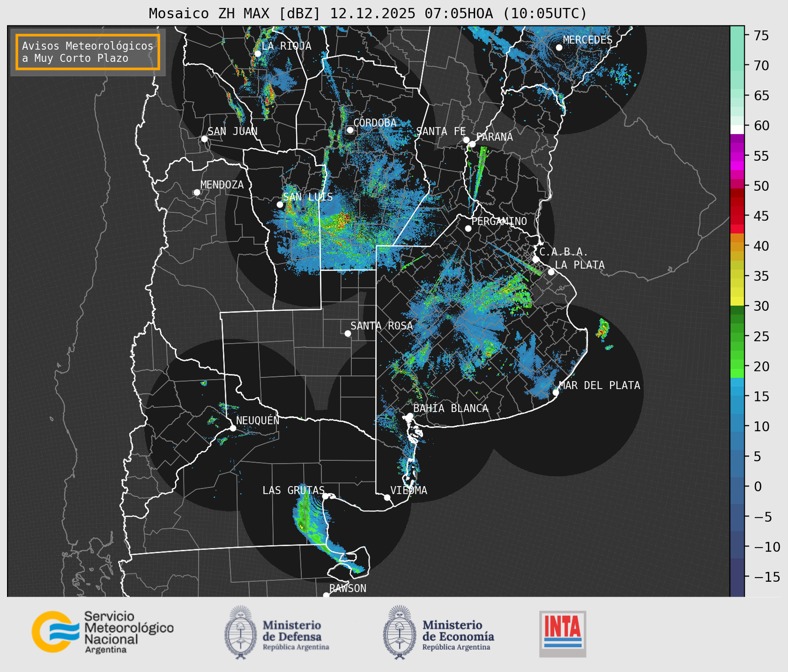Click the MAR DEL PLATA city marker

(555, 393)
